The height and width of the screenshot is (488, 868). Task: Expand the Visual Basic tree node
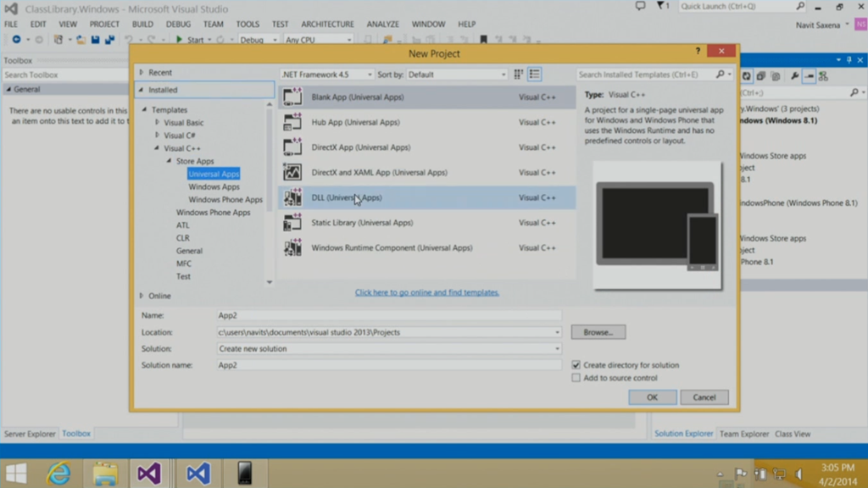point(157,122)
